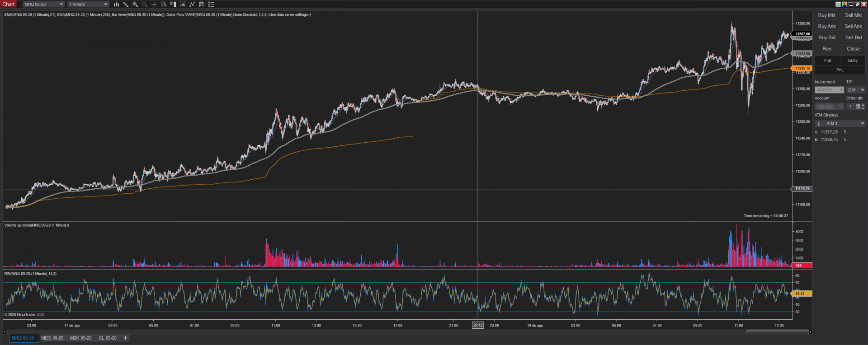Click the Rev reverse position button

click(827, 49)
